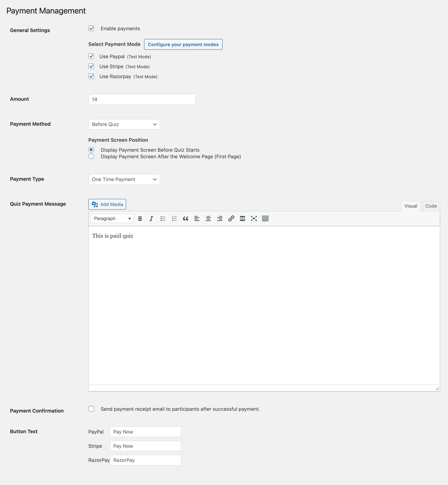
Task: Switch to the Code editor tab
Action: 431,206
